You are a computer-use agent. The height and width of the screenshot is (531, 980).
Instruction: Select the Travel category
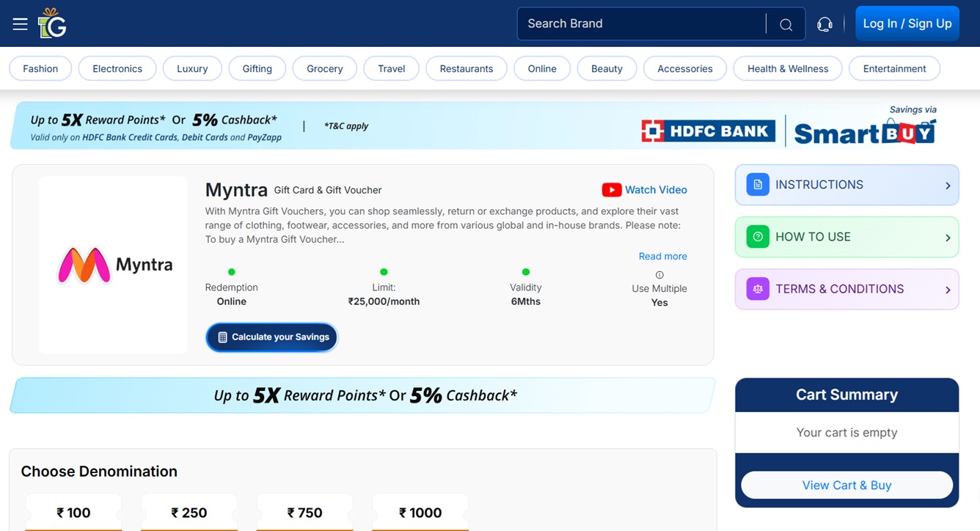(392, 68)
